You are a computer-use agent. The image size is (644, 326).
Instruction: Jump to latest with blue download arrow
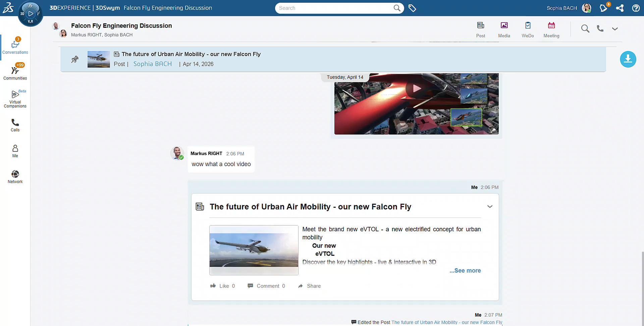click(x=628, y=59)
